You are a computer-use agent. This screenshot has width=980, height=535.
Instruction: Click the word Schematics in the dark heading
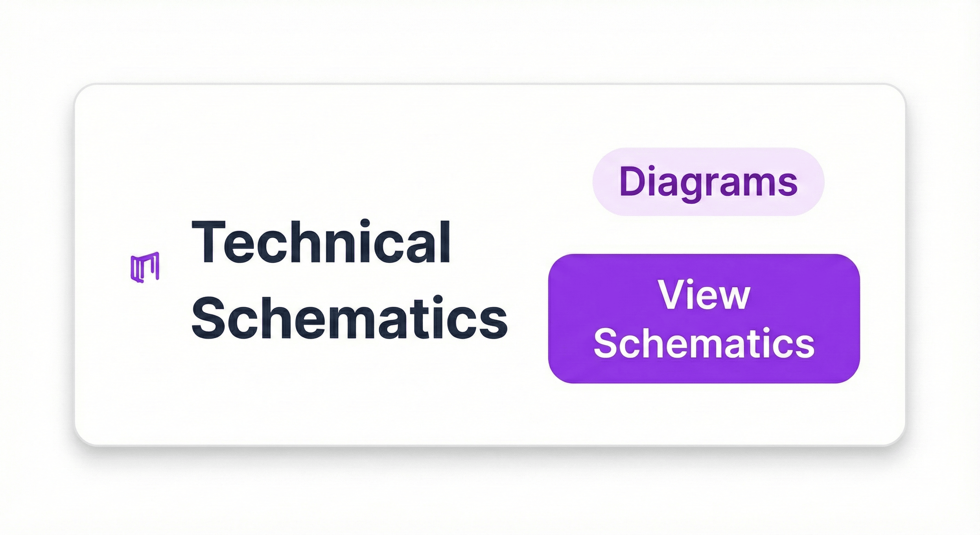tap(349, 317)
